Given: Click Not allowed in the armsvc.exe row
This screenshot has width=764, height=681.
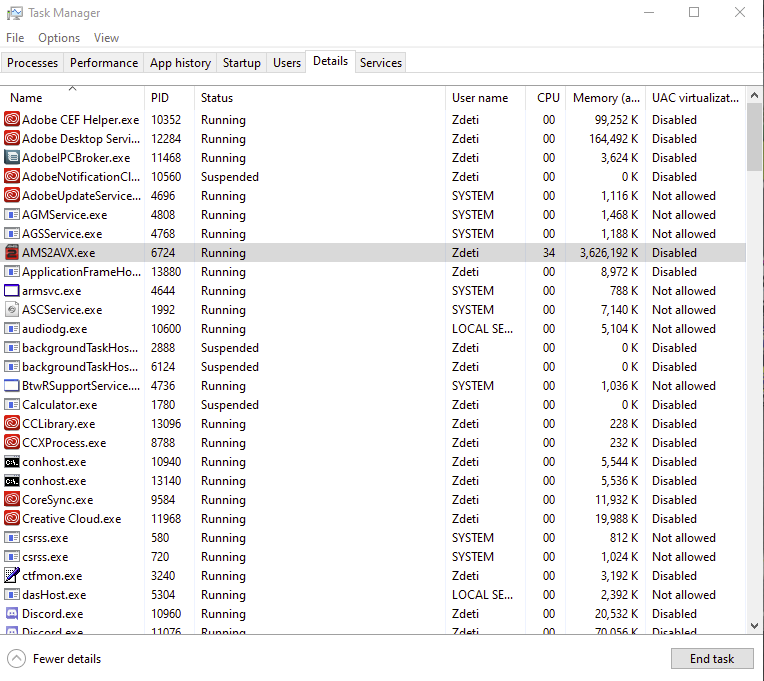Looking at the screenshot, I should pyautogui.click(x=684, y=291).
